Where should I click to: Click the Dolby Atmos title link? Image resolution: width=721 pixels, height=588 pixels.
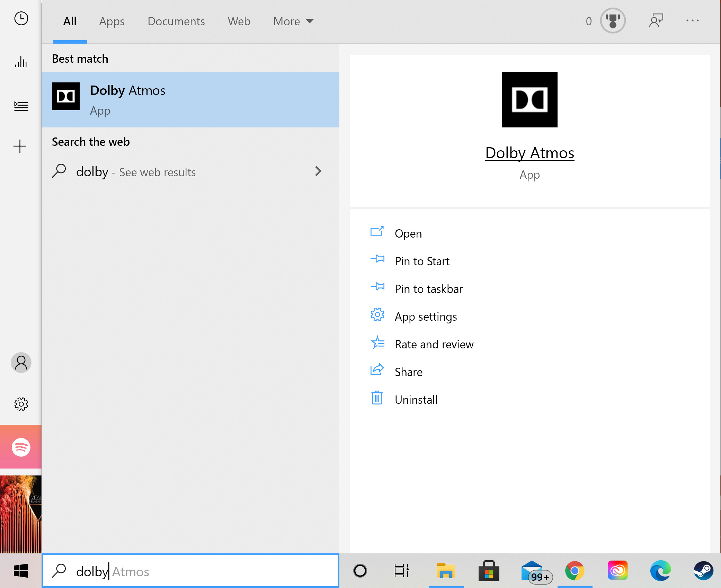click(x=530, y=153)
